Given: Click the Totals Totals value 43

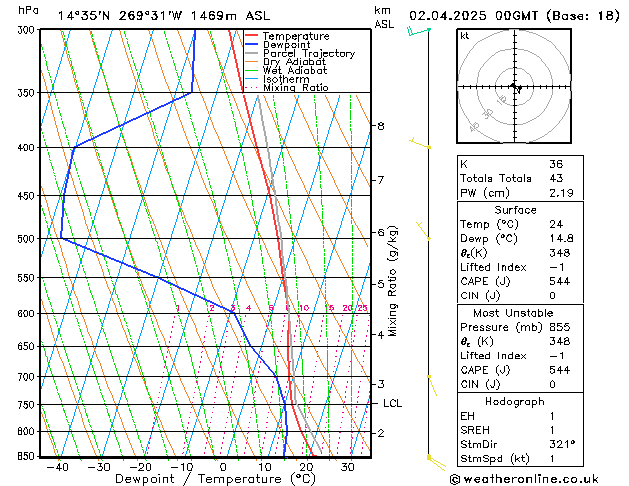Looking at the screenshot, I should click(x=556, y=178).
